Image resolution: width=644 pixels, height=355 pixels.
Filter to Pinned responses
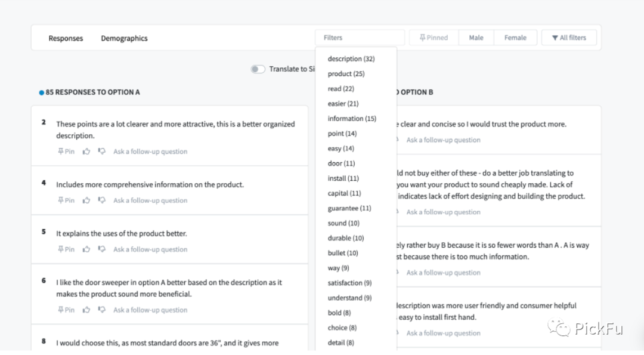[x=434, y=38]
